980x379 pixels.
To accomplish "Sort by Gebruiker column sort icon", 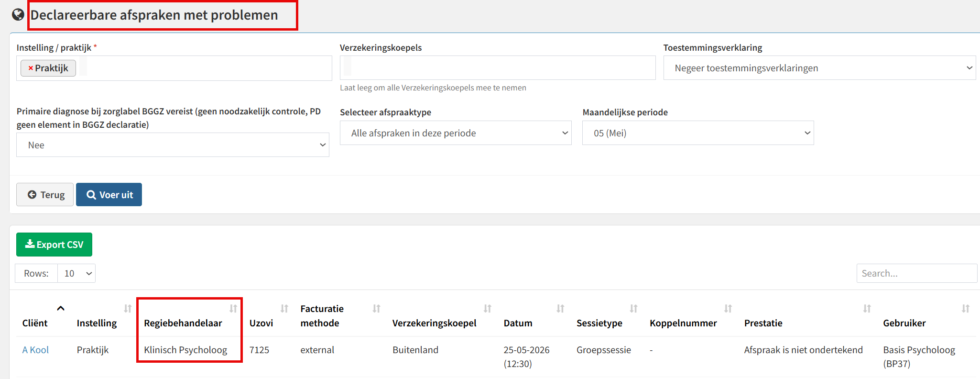I will (966, 309).
